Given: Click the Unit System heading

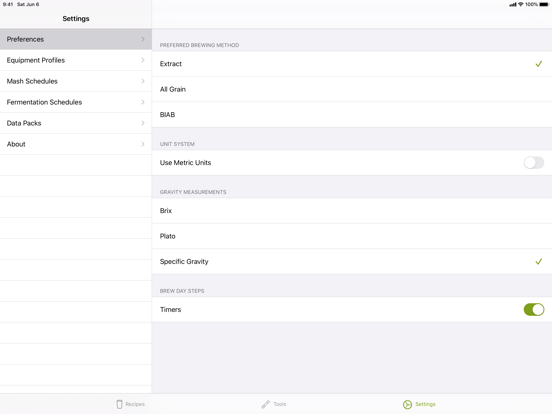Looking at the screenshot, I should 177,144.
